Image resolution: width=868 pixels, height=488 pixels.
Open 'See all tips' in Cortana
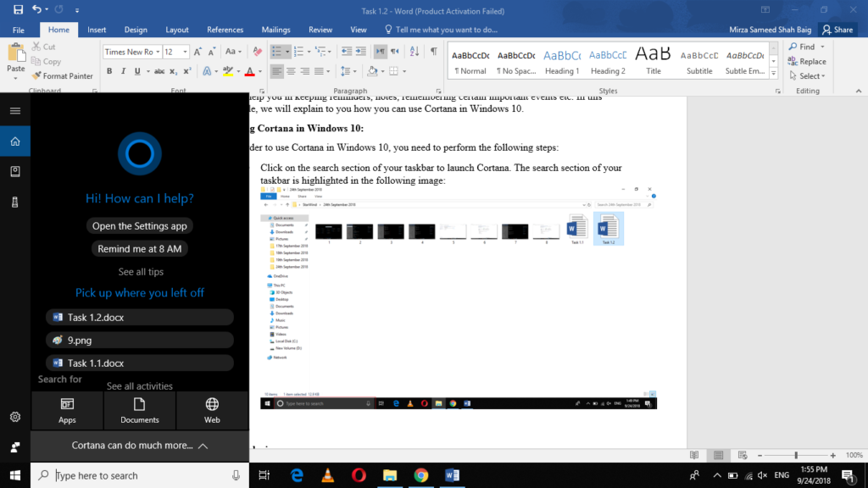139,271
